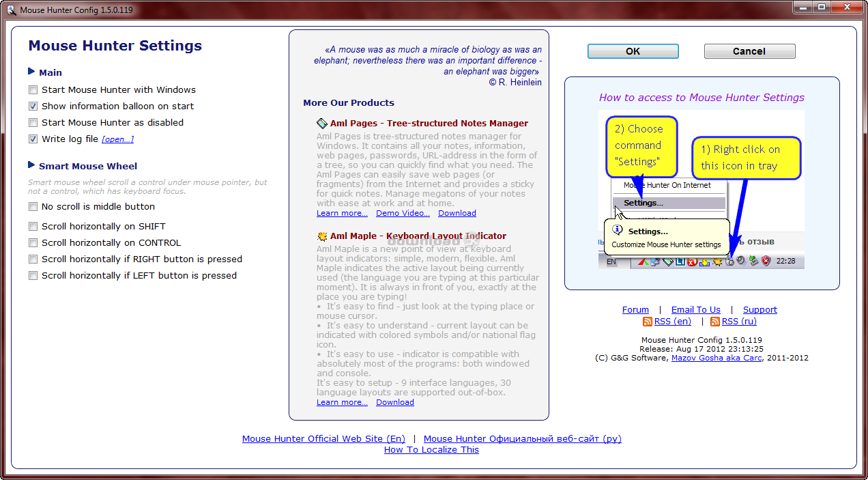Uncheck Show information balloon on start

coord(33,107)
